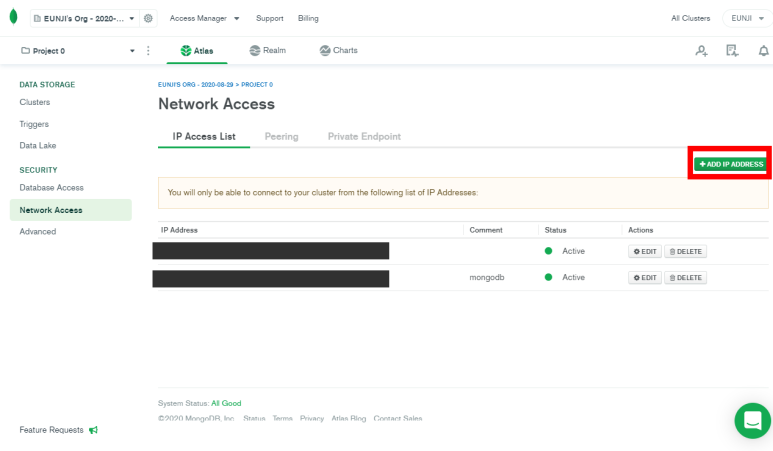Select Network Access in the sidebar
The height and width of the screenshot is (451, 773).
(70, 210)
